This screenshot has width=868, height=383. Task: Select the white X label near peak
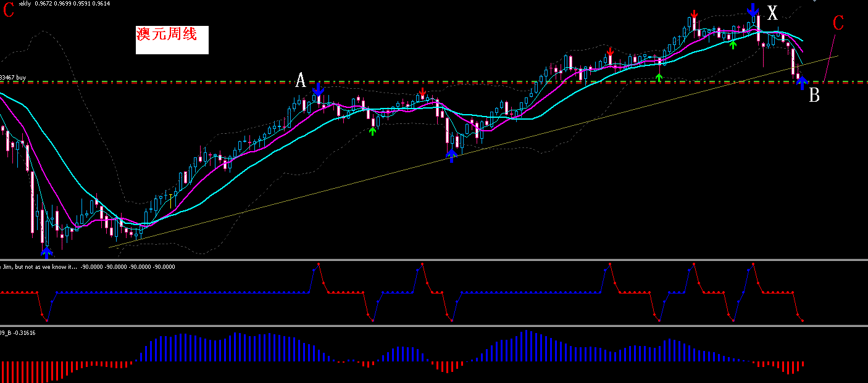(x=772, y=13)
